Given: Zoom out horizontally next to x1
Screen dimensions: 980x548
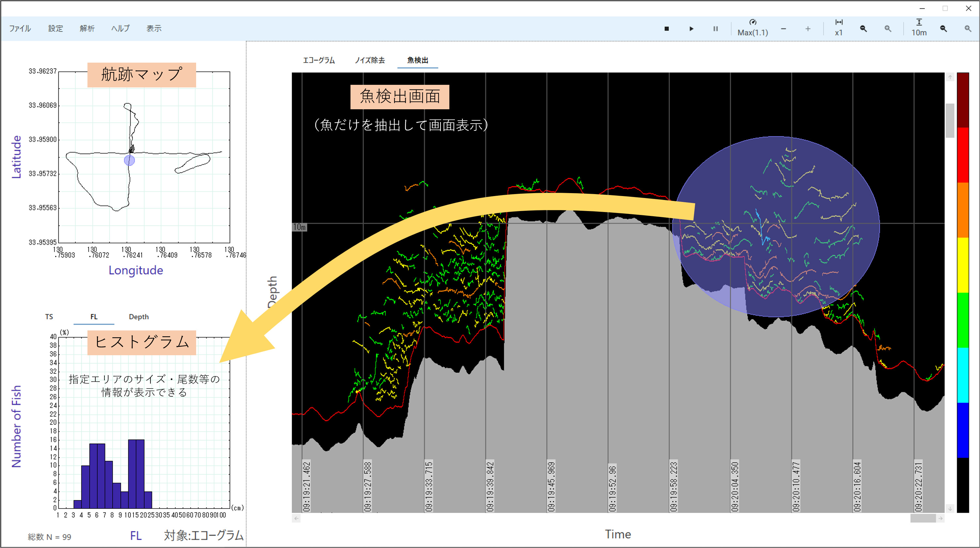Looking at the screenshot, I should click(x=863, y=29).
